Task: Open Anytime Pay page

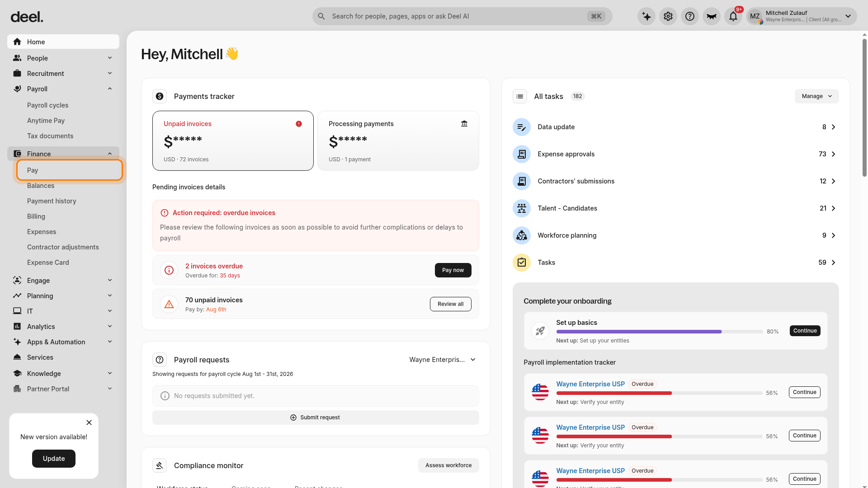Action: coord(46,121)
